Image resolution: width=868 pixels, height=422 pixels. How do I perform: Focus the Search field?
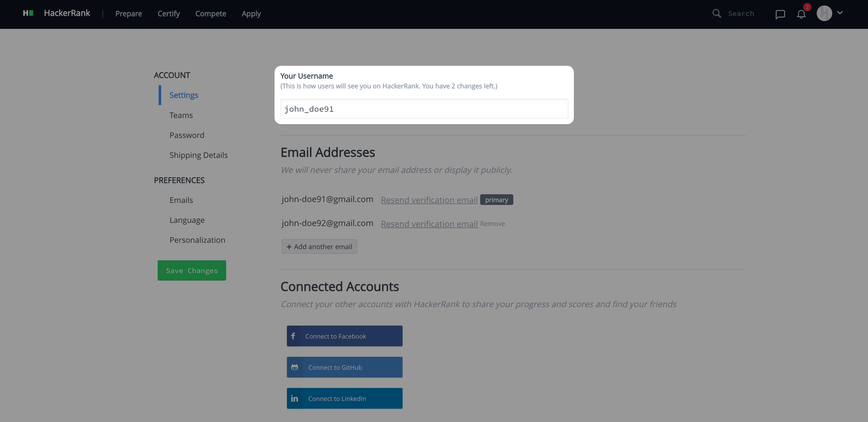[x=741, y=14]
